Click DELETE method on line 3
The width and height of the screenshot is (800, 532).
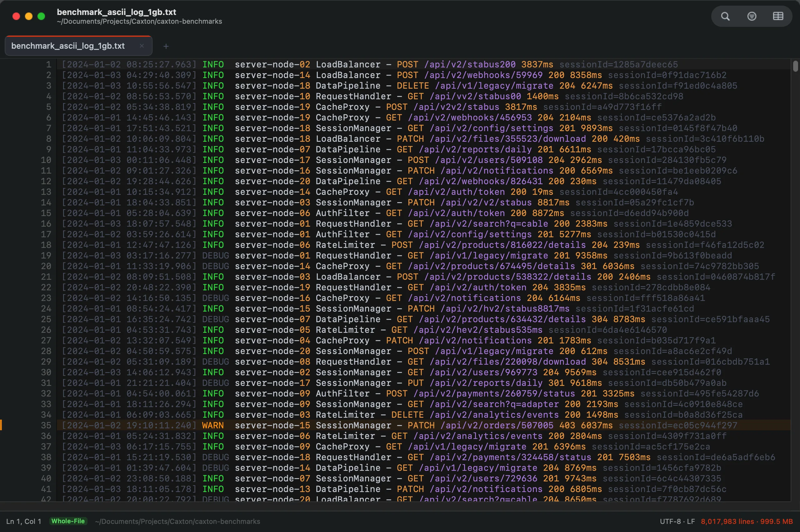[413, 86]
